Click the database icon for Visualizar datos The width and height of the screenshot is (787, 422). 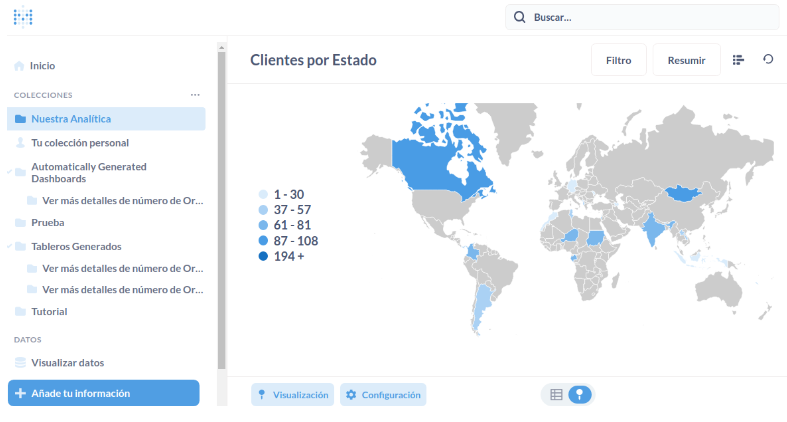[x=20, y=363]
